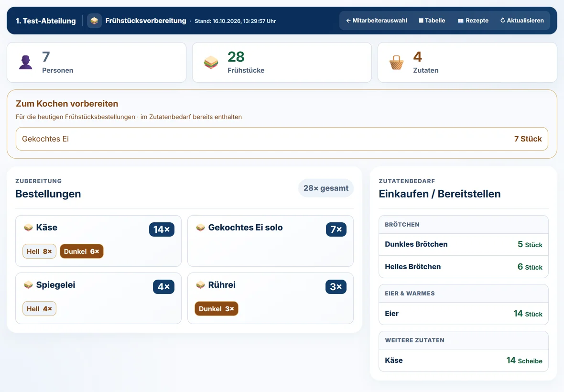Select the Dunkles Brötchen row

464,245
